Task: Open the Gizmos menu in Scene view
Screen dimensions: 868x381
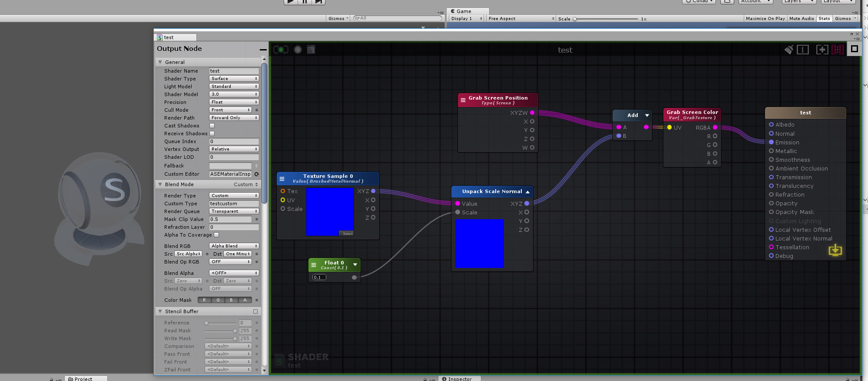Action: click(x=338, y=19)
